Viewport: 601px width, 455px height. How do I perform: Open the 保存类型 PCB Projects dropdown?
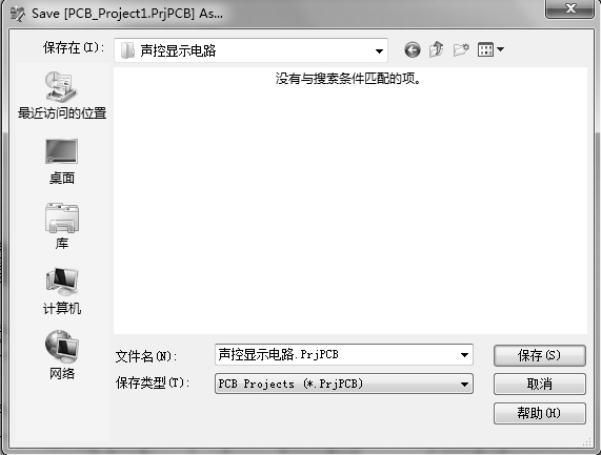pos(344,384)
